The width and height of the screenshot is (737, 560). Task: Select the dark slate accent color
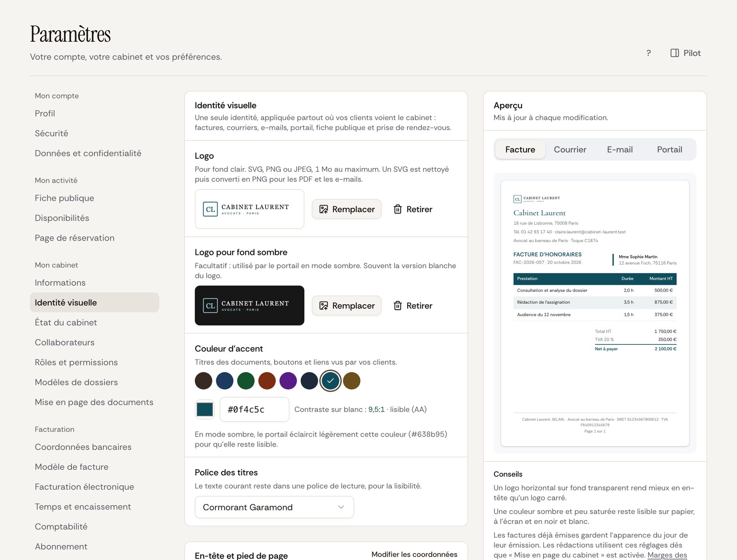[309, 381]
